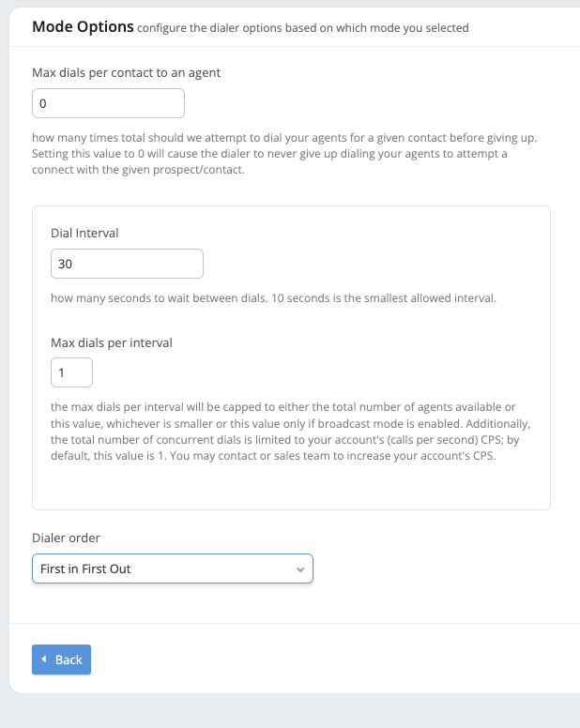Image resolution: width=580 pixels, height=728 pixels.
Task: Select the 'First in First Out' option text
Action: coord(85,569)
